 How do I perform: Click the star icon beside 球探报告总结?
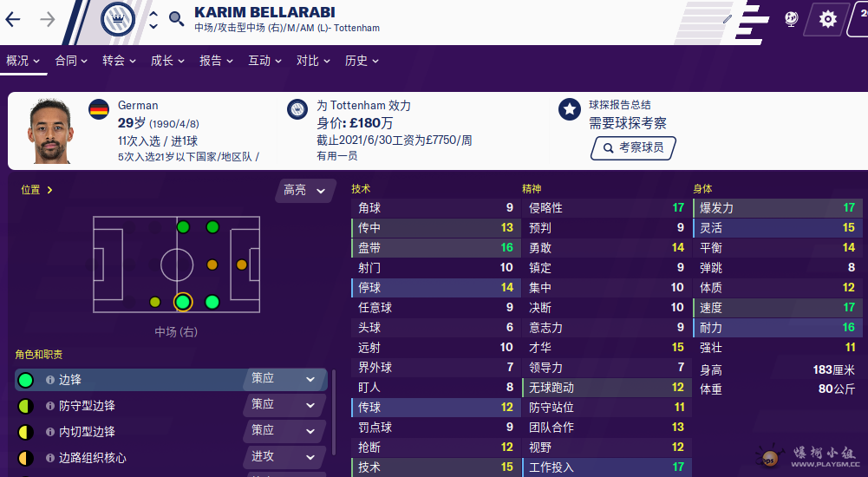pyautogui.click(x=569, y=109)
